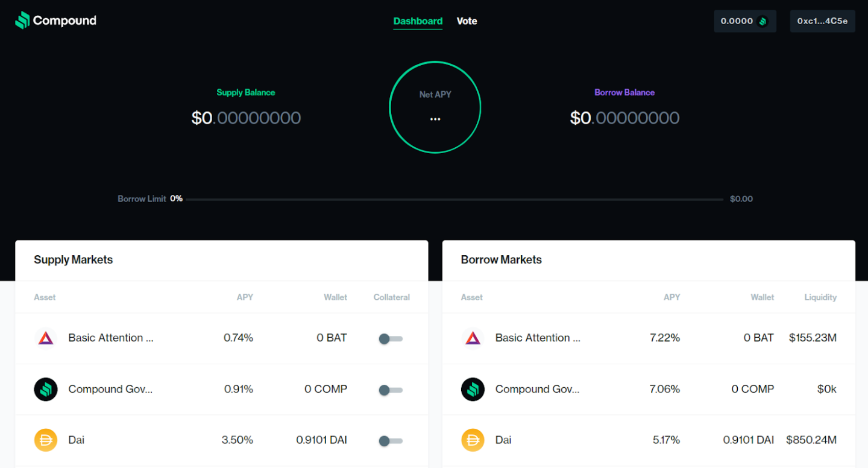Toggle Compound Governance Token collateral switch
Image resolution: width=868 pixels, height=468 pixels.
[x=390, y=390]
